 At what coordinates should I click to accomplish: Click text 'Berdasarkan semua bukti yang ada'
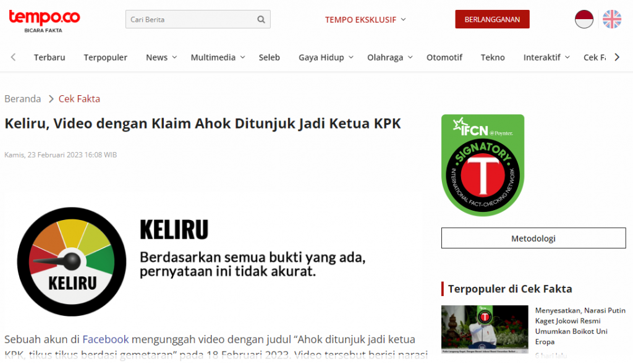coord(253,257)
